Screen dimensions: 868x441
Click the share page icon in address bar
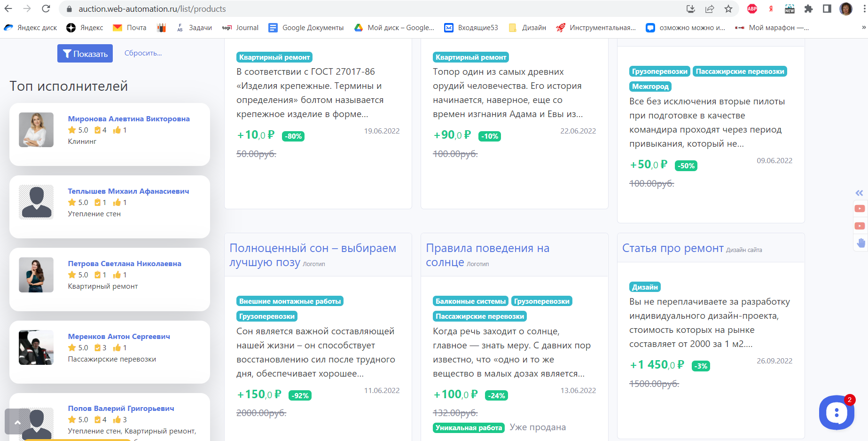[710, 9]
